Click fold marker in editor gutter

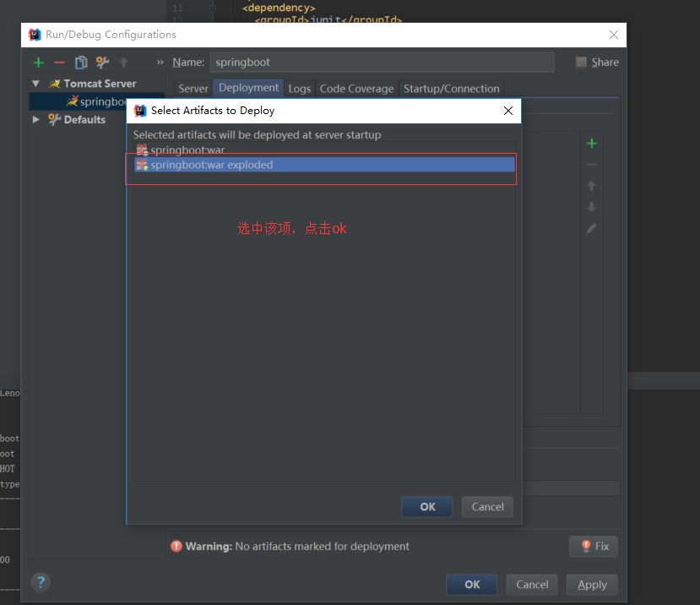tap(213, 8)
